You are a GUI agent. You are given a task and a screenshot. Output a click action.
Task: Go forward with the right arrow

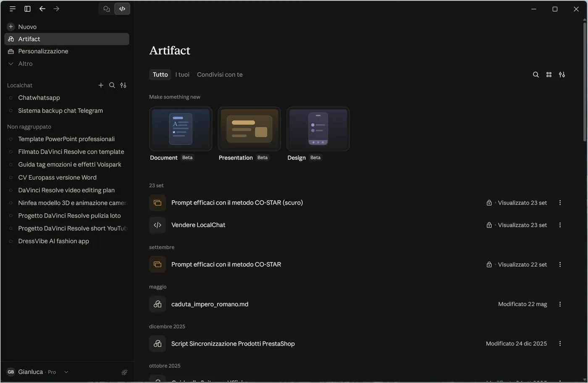(56, 9)
